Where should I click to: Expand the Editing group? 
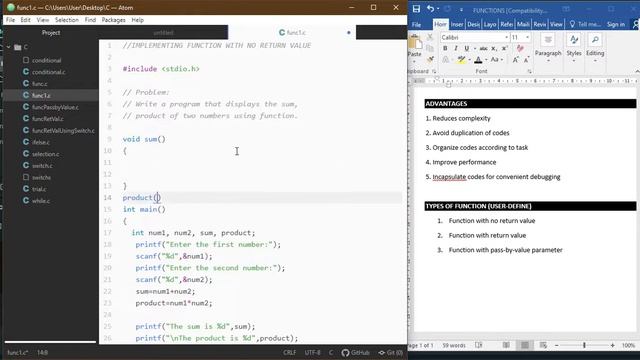pyautogui.click(x=595, y=48)
